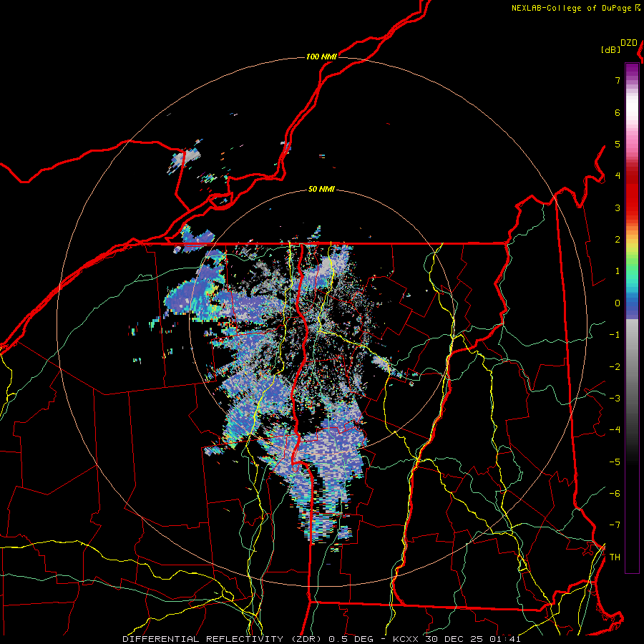644x644 pixels.
Task: Click the 50 NMI range ring label
Action: pos(321,190)
